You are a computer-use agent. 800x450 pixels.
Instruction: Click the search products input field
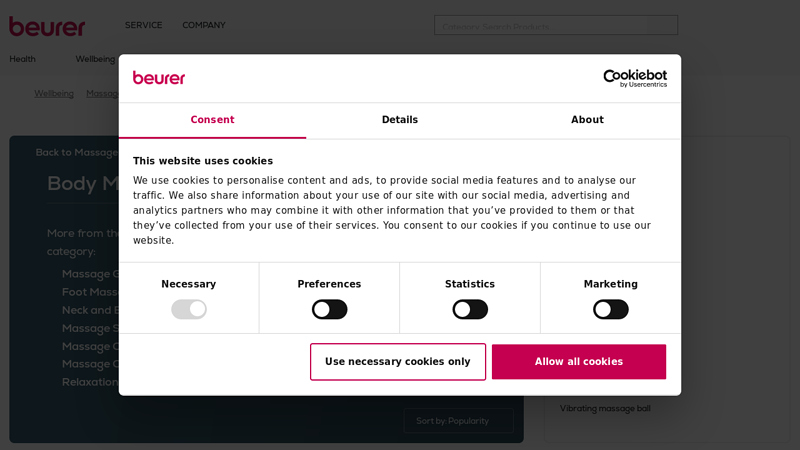[x=555, y=26]
